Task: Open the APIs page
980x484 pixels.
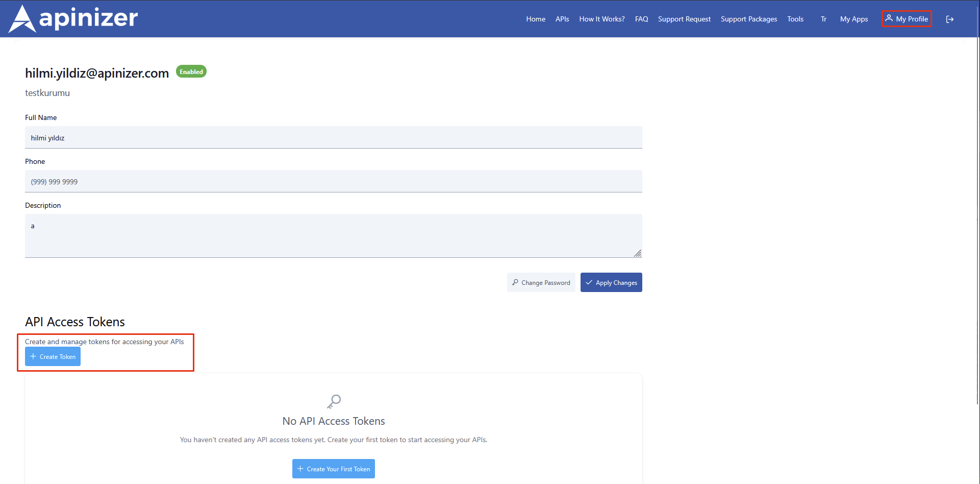Action: coord(562,19)
